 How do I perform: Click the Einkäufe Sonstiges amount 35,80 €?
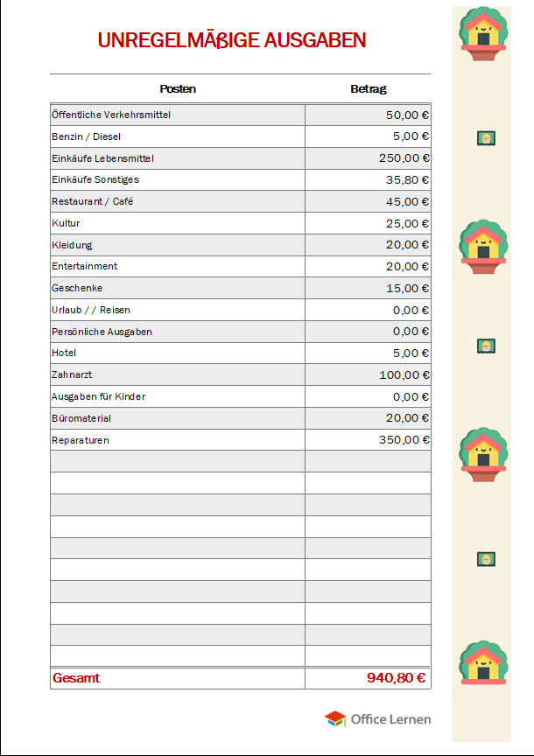pos(407,179)
